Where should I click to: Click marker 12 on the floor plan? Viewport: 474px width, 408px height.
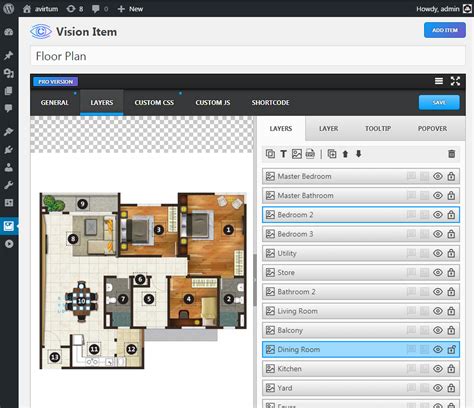131,349
